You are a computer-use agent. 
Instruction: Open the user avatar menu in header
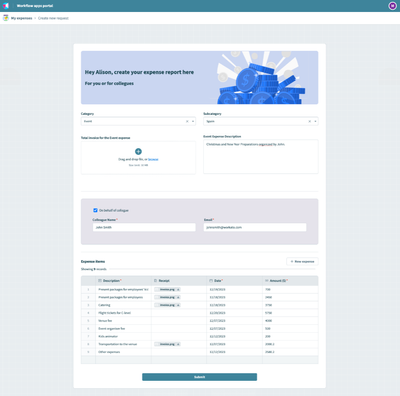pos(392,6)
